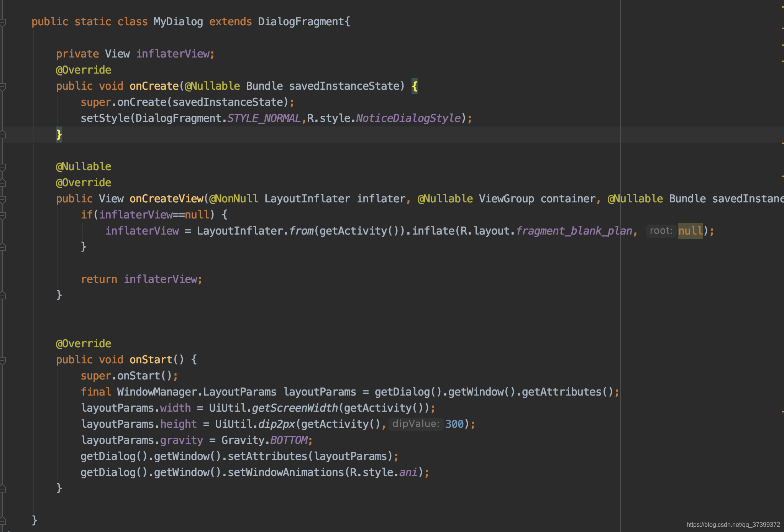Click the highlighted null argument of inflate

tap(691, 231)
